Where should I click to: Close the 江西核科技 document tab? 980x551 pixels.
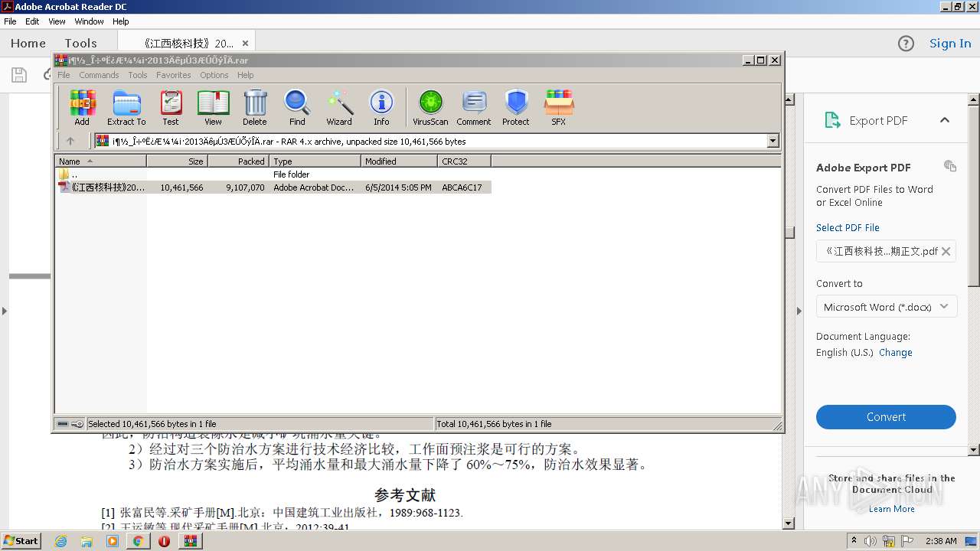coord(245,44)
